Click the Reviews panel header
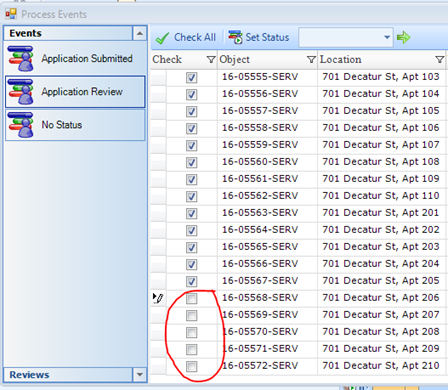Viewport: 448px width, 390px height. point(68,375)
